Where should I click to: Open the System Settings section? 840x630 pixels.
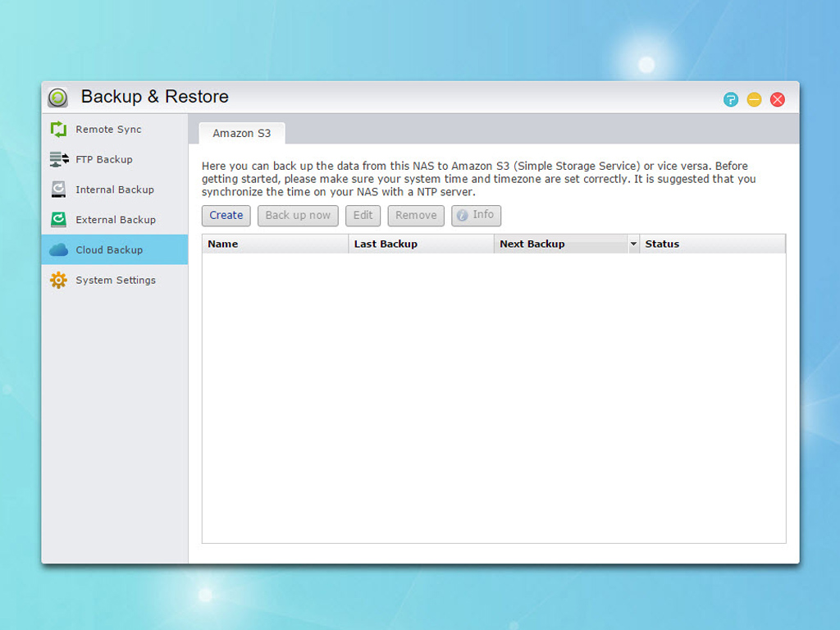coord(115,280)
